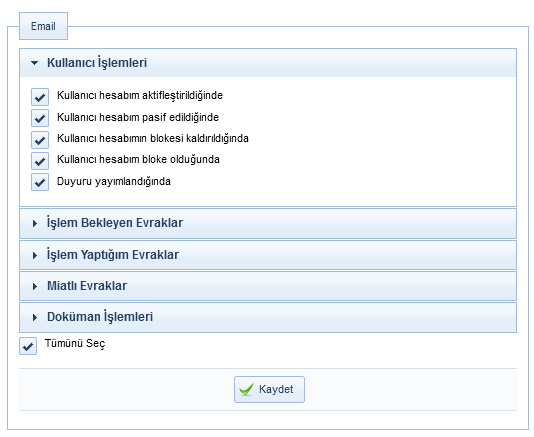The width and height of the screenshot is (534, 437).
Task: Click 'Kullanıcı hesabım aktifleştirildiğinde' label text
Action: (x=140, y=95)
